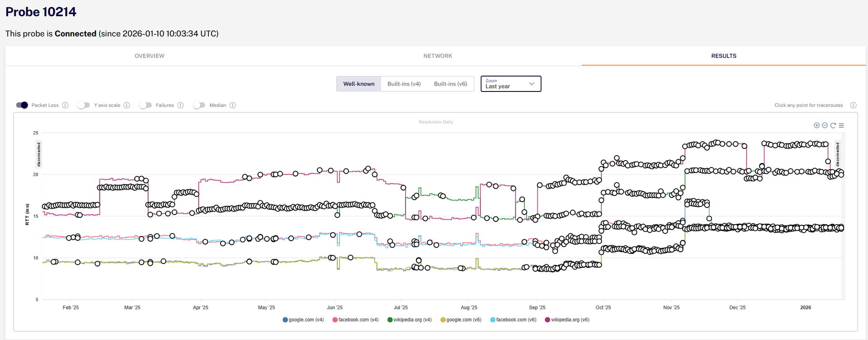This screenshot has height=340, width=868.
Task: Enable the Y axis scale toggle
Action: (84, 105)
